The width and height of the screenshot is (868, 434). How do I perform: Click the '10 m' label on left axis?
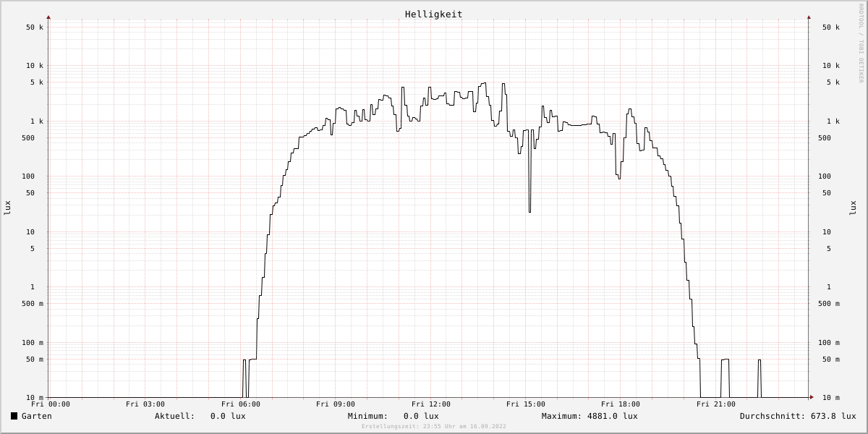click(x=35, y=398)
